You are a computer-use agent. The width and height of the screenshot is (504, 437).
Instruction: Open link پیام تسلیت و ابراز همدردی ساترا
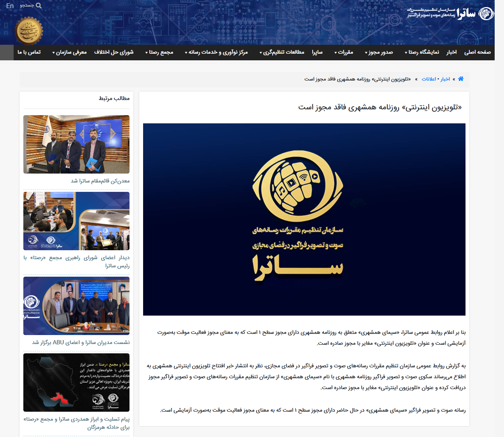[x=77, y=423]
